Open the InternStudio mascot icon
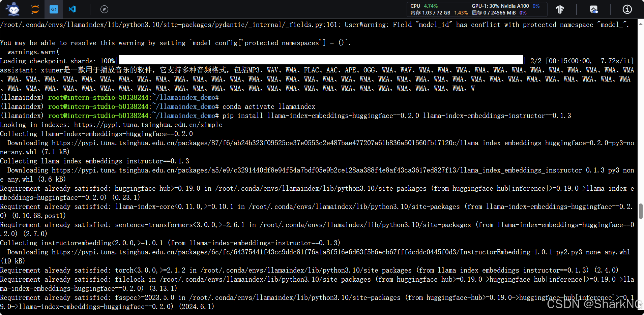644x315 pixels. (12, 9)
